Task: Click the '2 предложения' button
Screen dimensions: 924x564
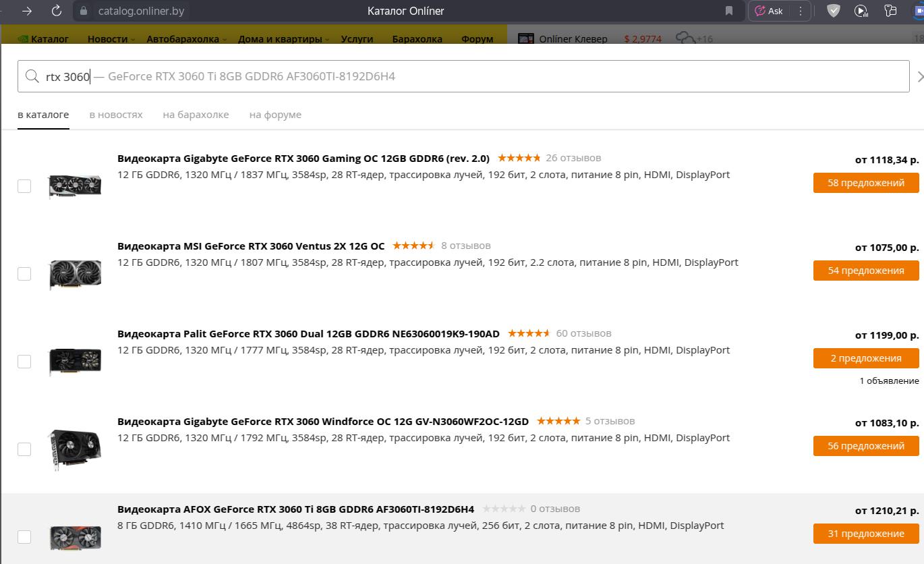Action: click(866, 358)
